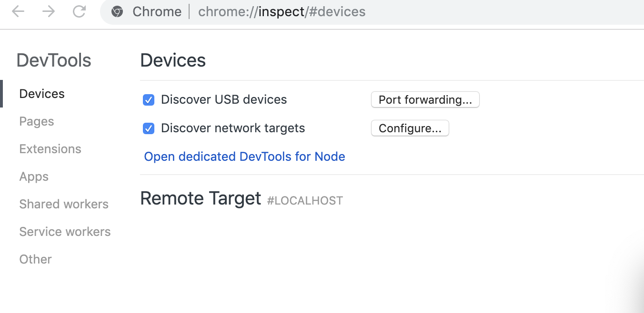Open the Extensions section
The height and width of the screenshot is (313, 644).
pyautogui.click(x=50, y=149)
